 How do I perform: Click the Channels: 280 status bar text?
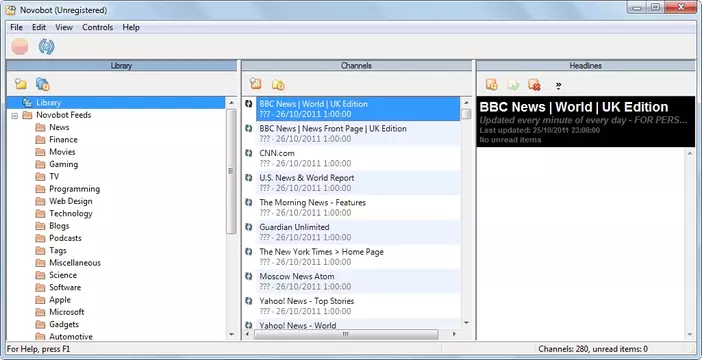pos(593,349)
